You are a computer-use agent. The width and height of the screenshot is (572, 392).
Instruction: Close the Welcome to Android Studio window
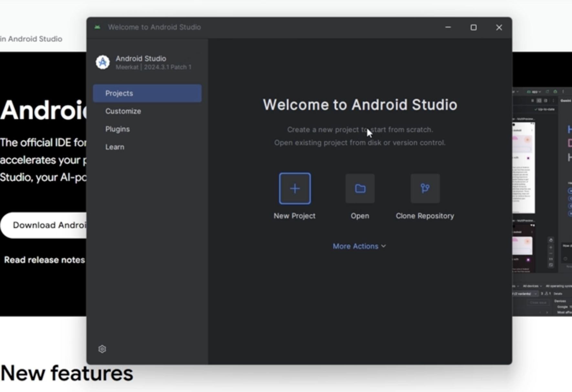(499, 27)
